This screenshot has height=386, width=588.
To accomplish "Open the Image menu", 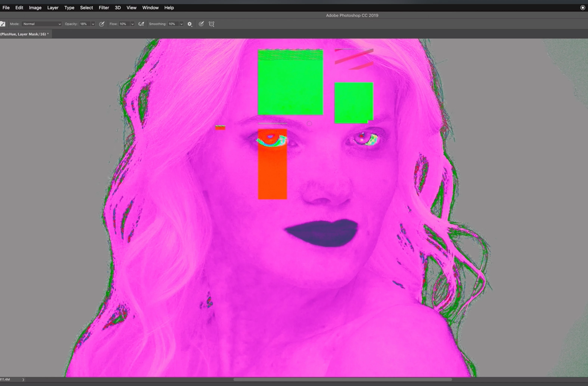I will [35, 8].
